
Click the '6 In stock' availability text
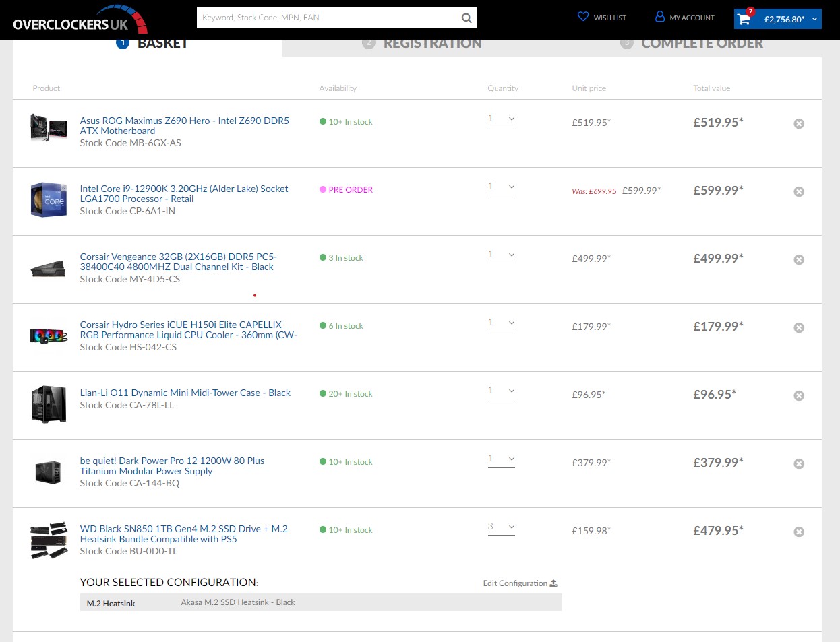click(346, 326)
